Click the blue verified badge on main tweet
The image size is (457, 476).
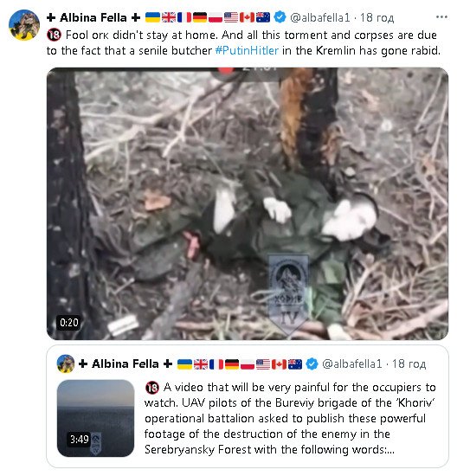click(280, 17)
